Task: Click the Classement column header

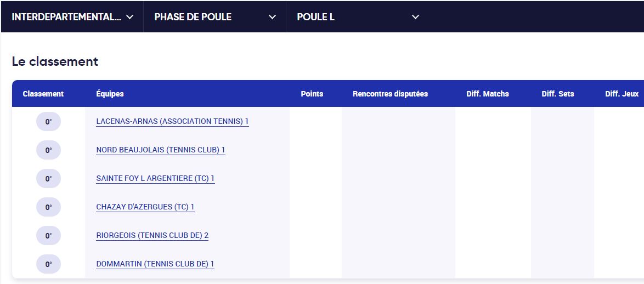Action: click(x=43, y=94)
